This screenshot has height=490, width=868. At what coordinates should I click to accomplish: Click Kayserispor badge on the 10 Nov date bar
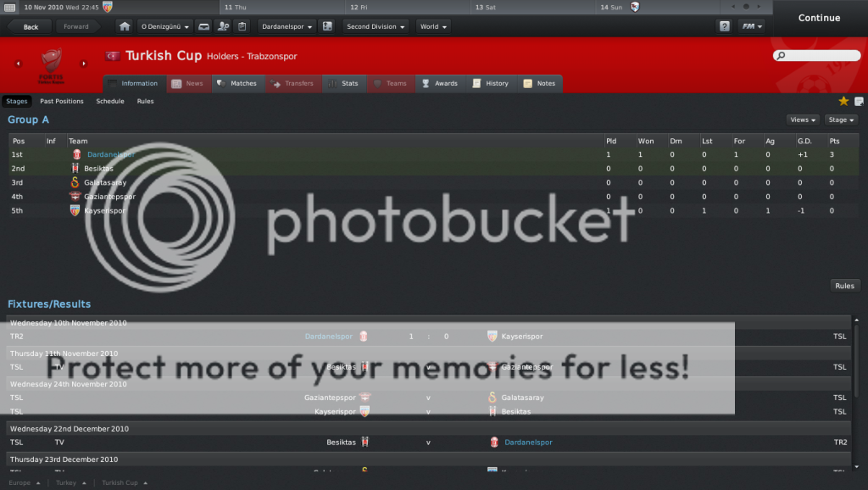point(108,7)
